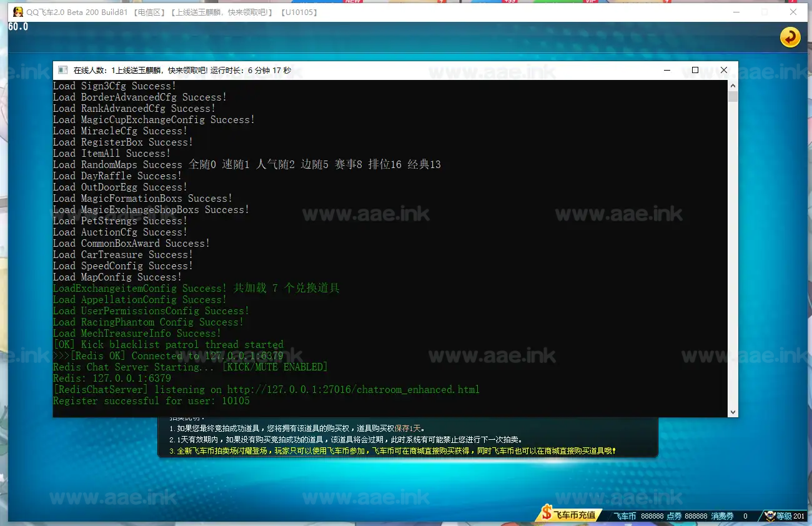
Task: Click the yellow back arrow in the game window
Action: point(790,37)
